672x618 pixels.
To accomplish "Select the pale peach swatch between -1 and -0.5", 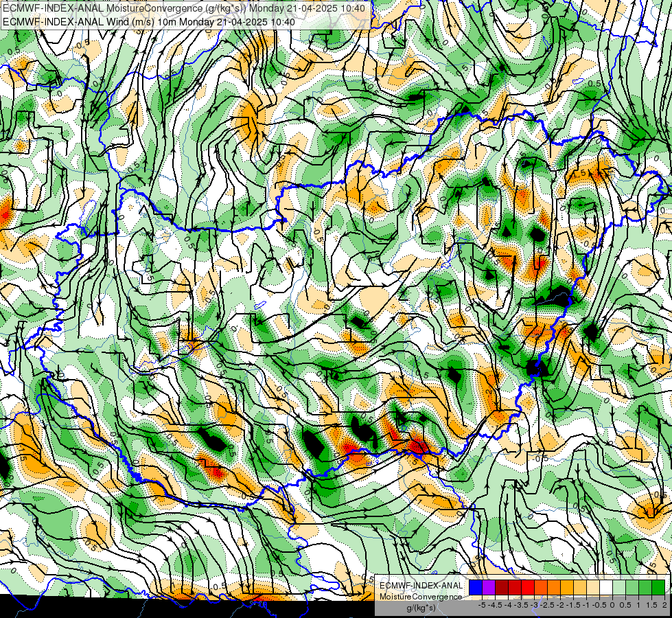I will point(593,587).
